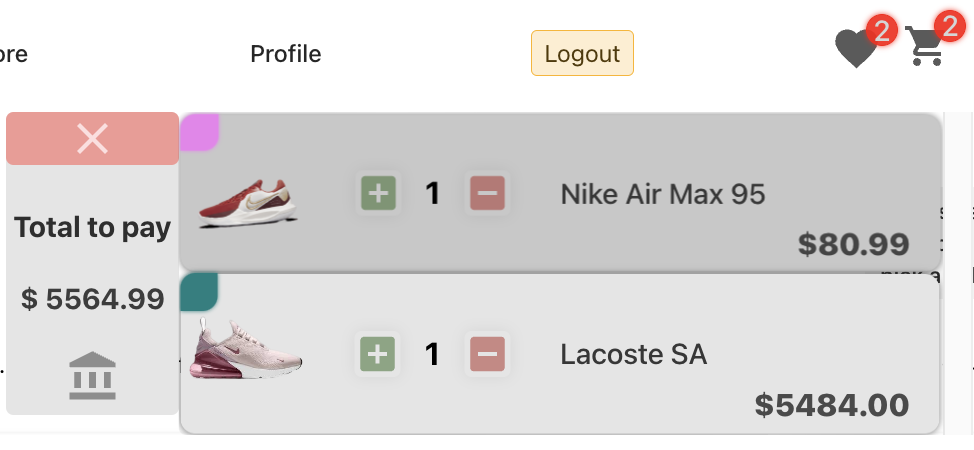
Task: Decrease Lacoste SA quantity
Action: click(x=487, y=353)
